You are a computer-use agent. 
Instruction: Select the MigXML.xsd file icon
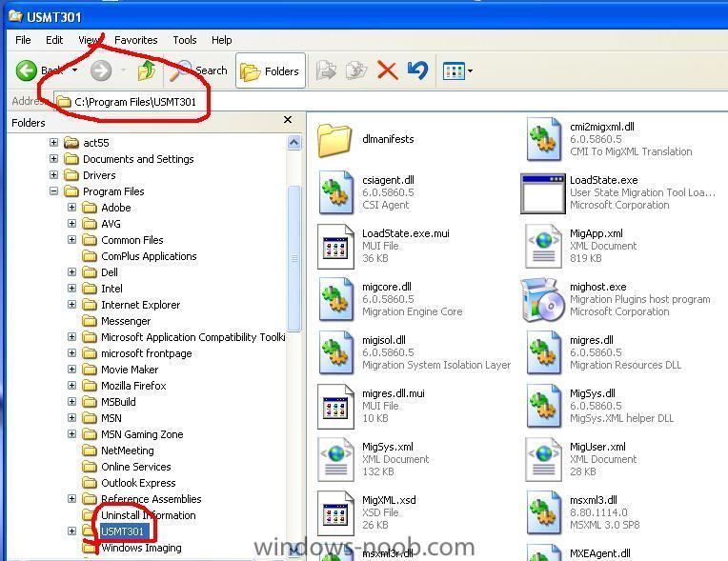click(x=335, y=512)
